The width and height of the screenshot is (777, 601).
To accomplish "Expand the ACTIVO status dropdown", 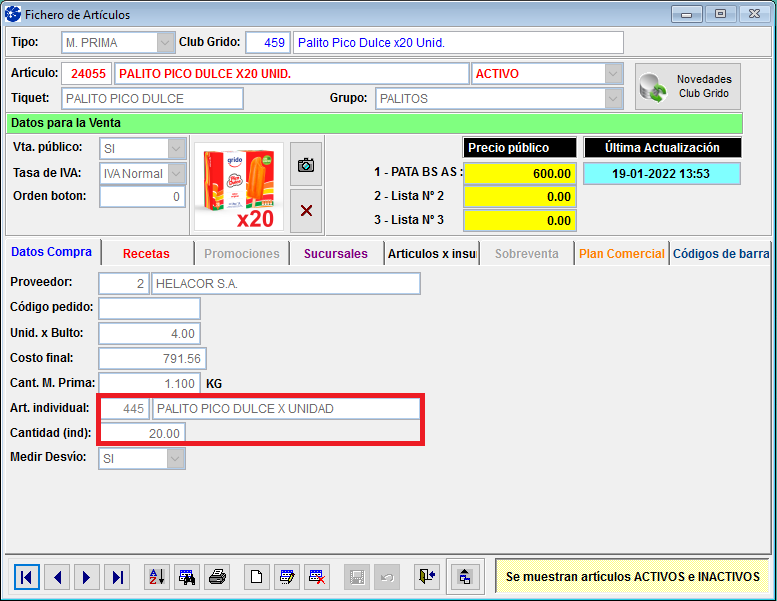I will click(613, 74).
